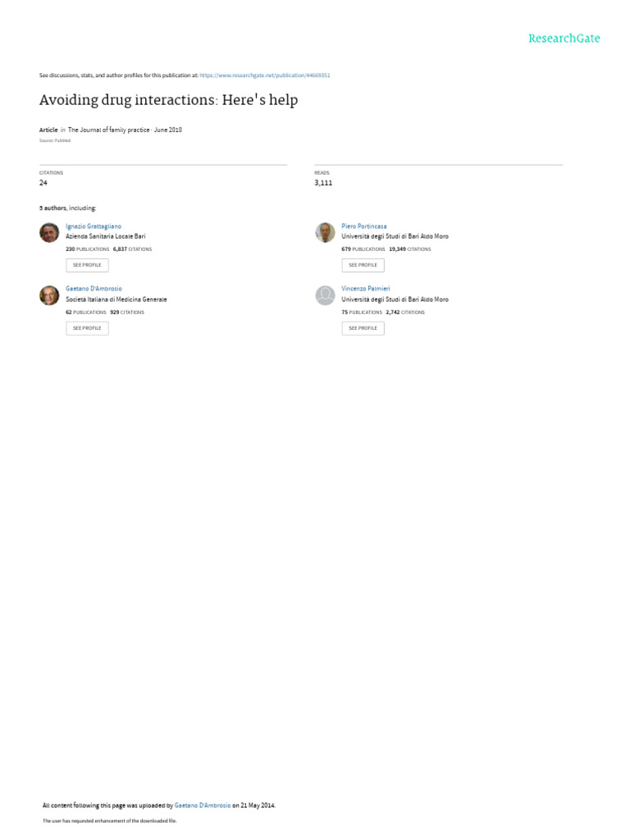The height and width of the screenshot is (840, 630).
Task: Click Ignazio Grattagliano's profile photo
Action: pyautogui.click(x=49, y=232)
